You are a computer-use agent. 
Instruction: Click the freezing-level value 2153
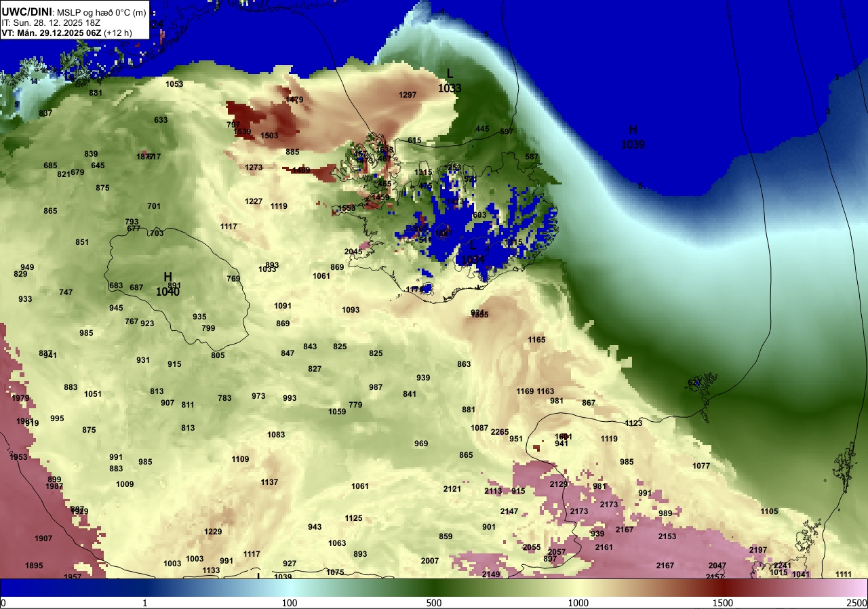click(x=667, y=536)
